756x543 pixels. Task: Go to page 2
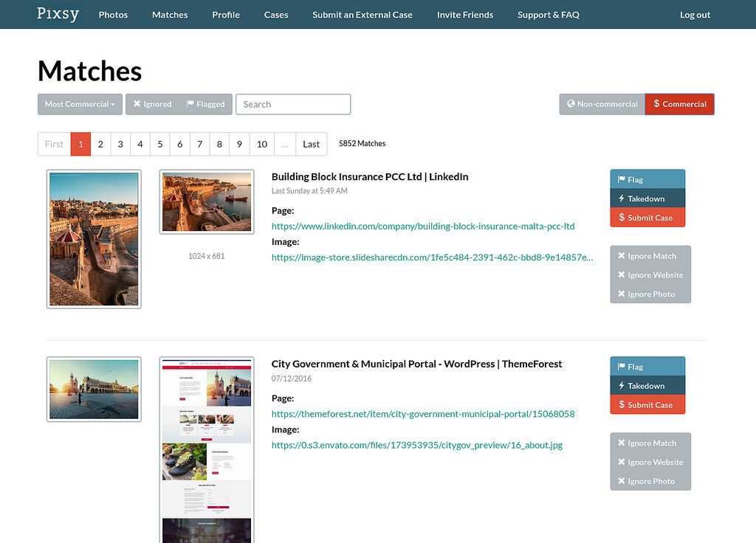(x=100, y=144)
